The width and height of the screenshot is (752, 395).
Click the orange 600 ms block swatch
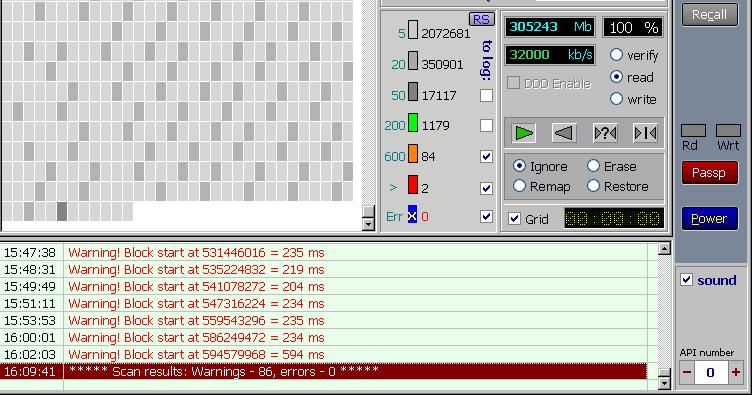point(412,153)
